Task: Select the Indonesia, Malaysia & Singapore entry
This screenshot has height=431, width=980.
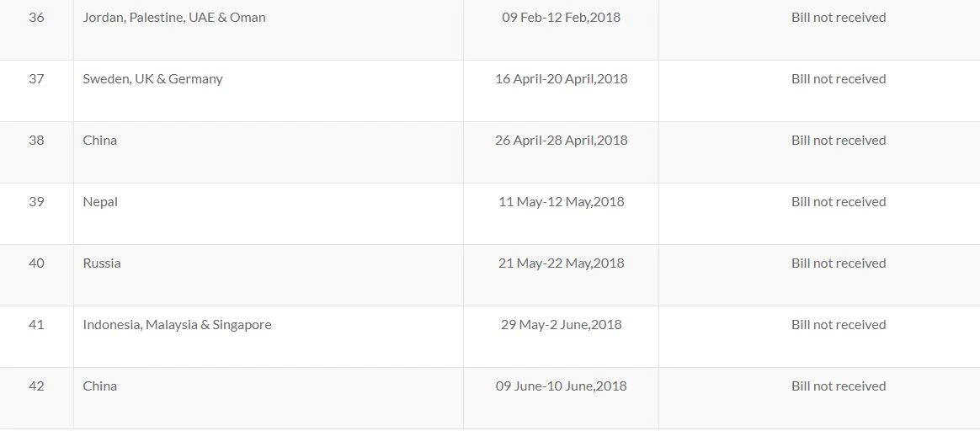Action: click(x=177, y=324)
